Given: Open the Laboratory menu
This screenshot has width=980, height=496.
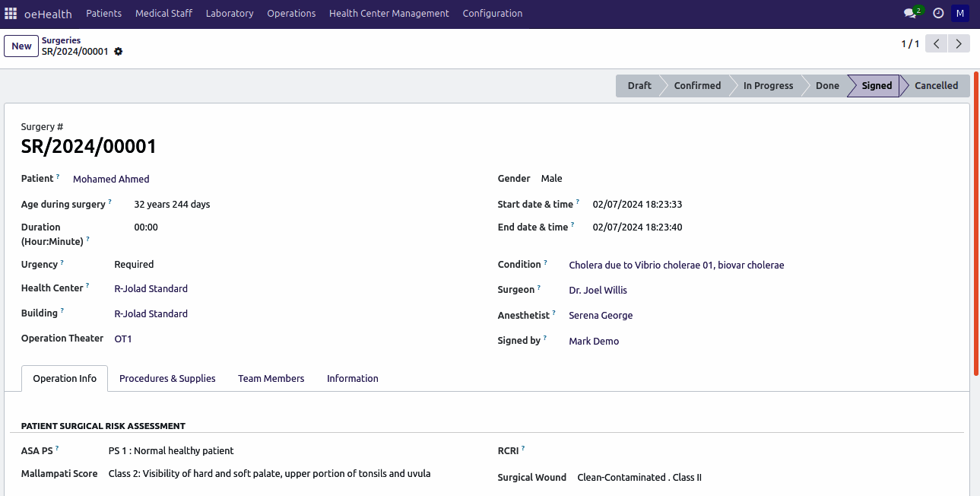Looking at the screenshot, I should 230,14.
